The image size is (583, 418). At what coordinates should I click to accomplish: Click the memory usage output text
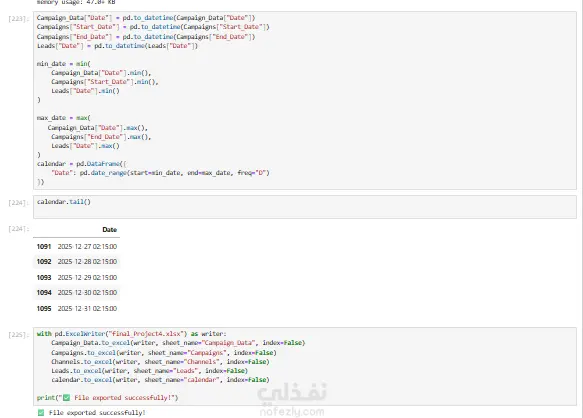(x=76, y=2)
